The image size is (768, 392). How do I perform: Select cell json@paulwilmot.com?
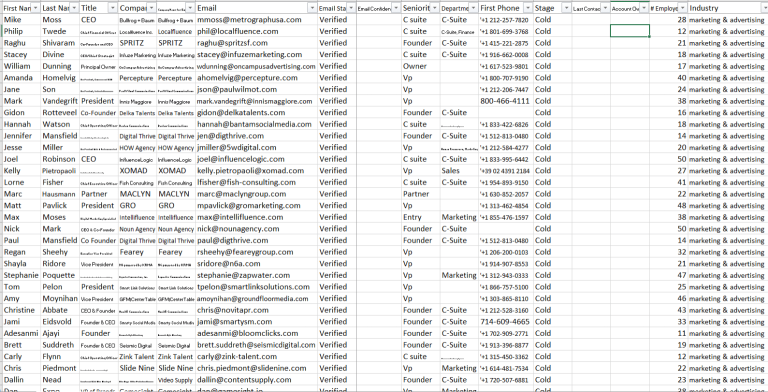coord(257,89)
